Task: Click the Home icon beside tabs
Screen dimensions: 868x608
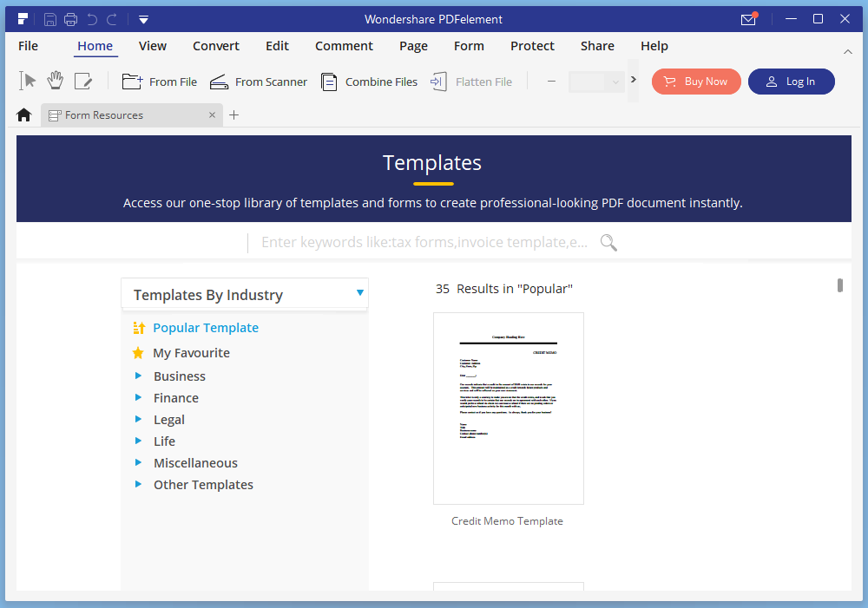Action: (x=24, y=115)
